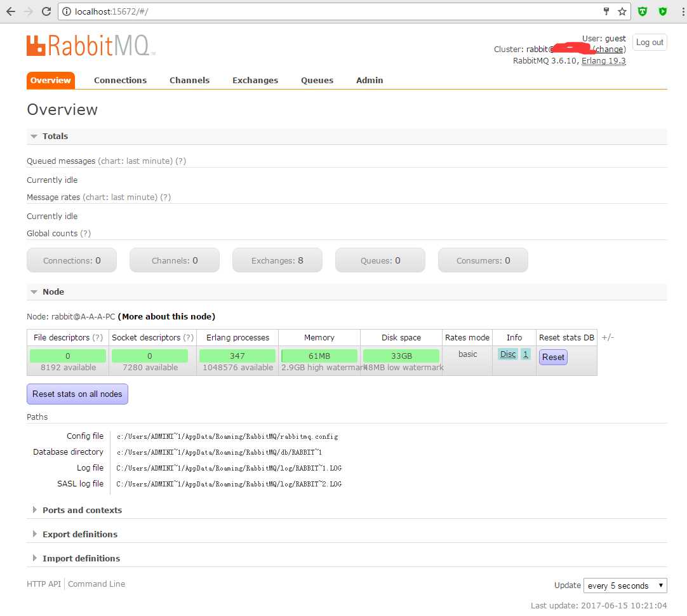Viewport: 687px width, 616px height.
Task: Bookmark page with star icon
Action: [x=622, y=11]
